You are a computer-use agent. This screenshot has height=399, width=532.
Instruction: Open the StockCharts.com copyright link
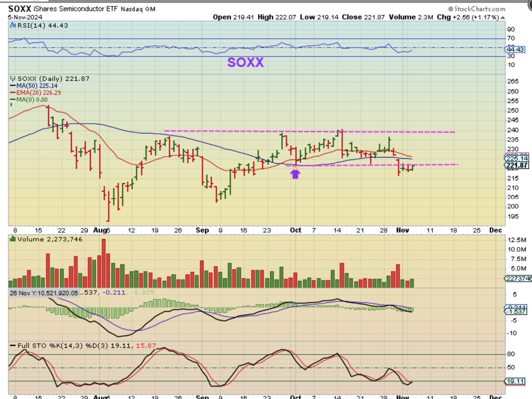coord(477,9)
